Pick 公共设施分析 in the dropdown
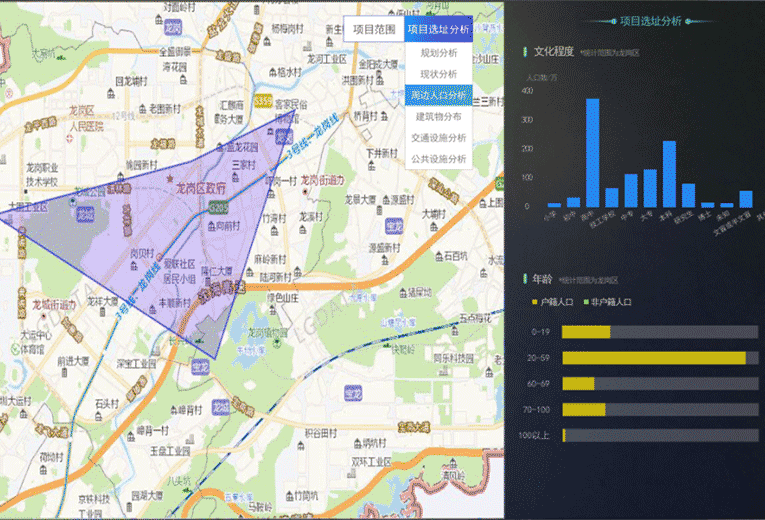 [x=438, y=158]
